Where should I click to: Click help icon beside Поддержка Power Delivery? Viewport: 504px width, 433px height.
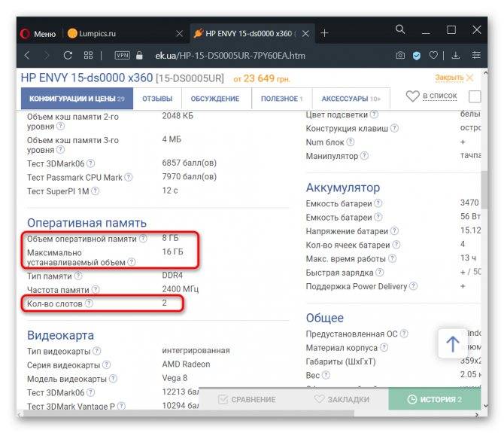[414, 286]
